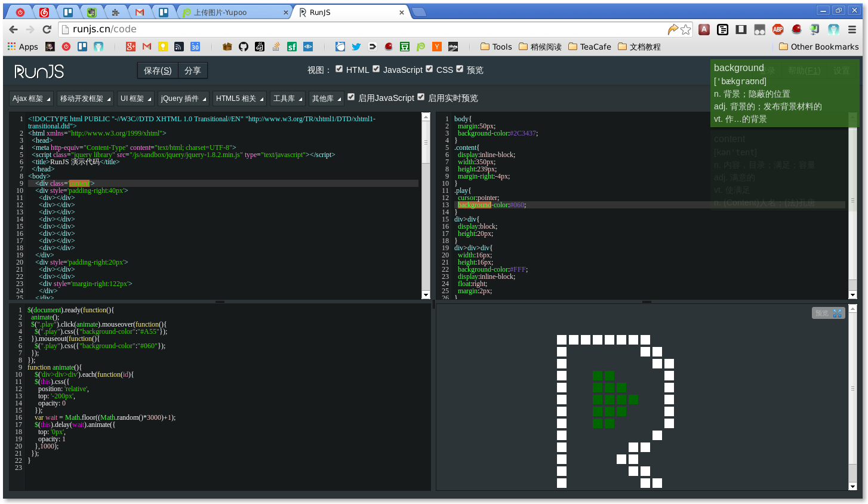The image size is (868, 504).
Task: Toggle the 预览 view checkbox
Action: [x=460, y=69]
